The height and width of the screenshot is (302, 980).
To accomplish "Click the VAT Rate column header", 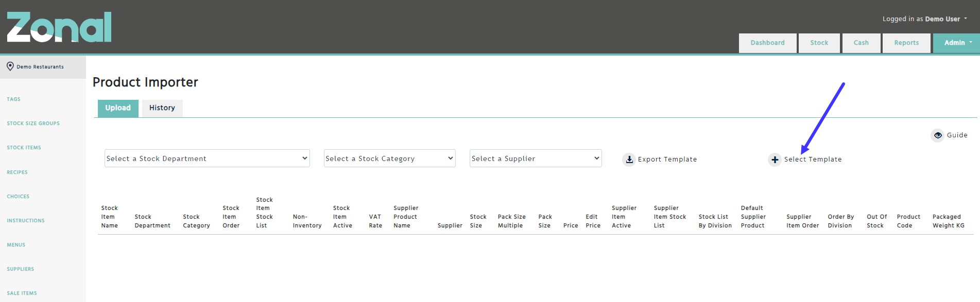I will (375, 221).
